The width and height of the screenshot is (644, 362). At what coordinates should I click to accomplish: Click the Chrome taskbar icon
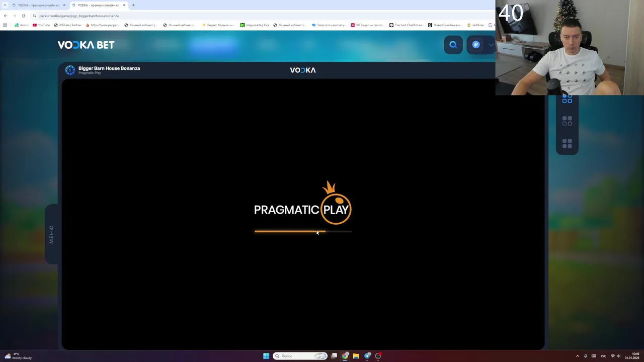(345, 356)
